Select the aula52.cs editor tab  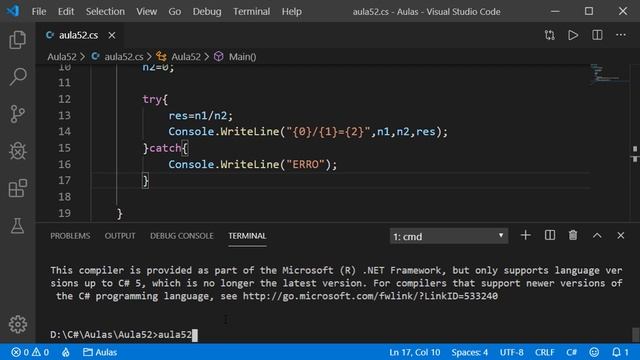pos(80,36)
